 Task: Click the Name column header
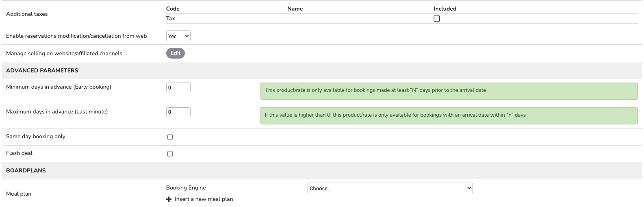coord(295,9)
